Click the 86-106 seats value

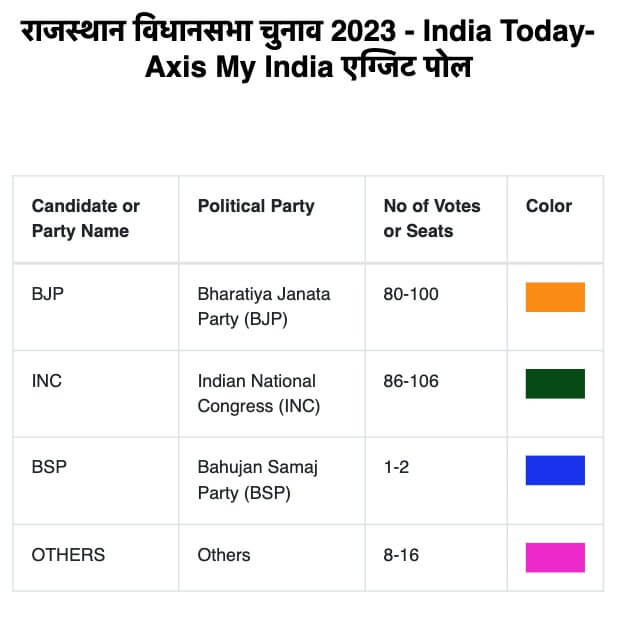(411, 381)
